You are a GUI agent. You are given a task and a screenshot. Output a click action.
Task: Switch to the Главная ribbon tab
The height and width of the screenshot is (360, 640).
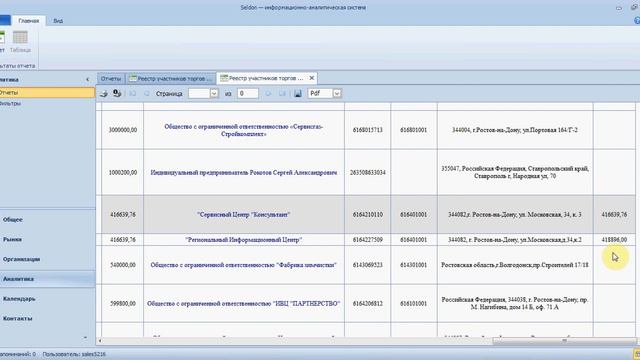29,21
